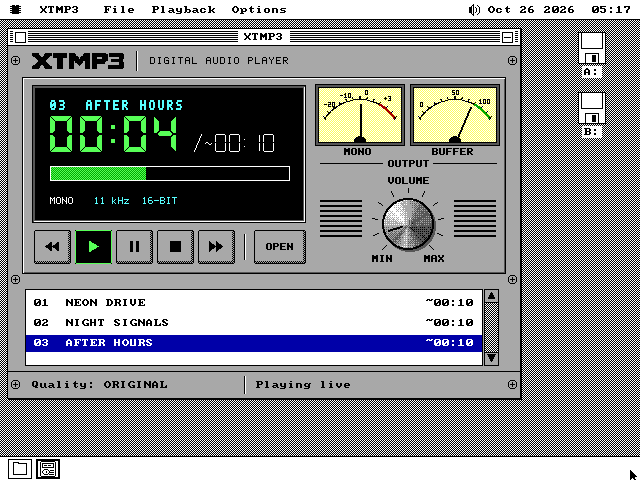Select track 02 NIGHT SIGNALS

pos(254,322)
